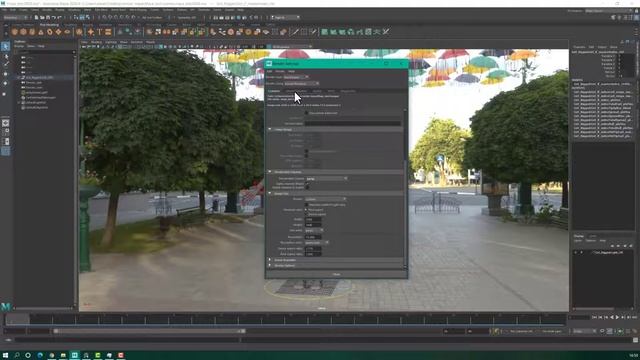
Task: Open the Show menu in the Outliner
Action: point(31,46)
